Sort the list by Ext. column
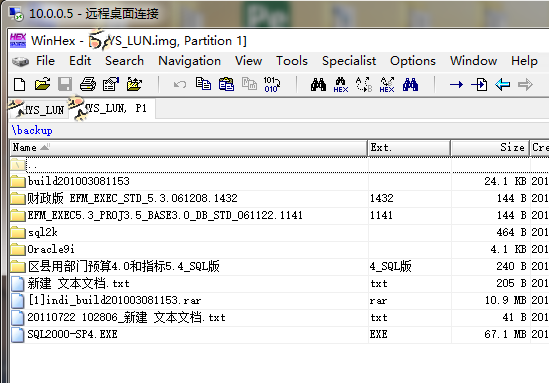Screen dimensions: 549x383 click(x=409, y=148)
